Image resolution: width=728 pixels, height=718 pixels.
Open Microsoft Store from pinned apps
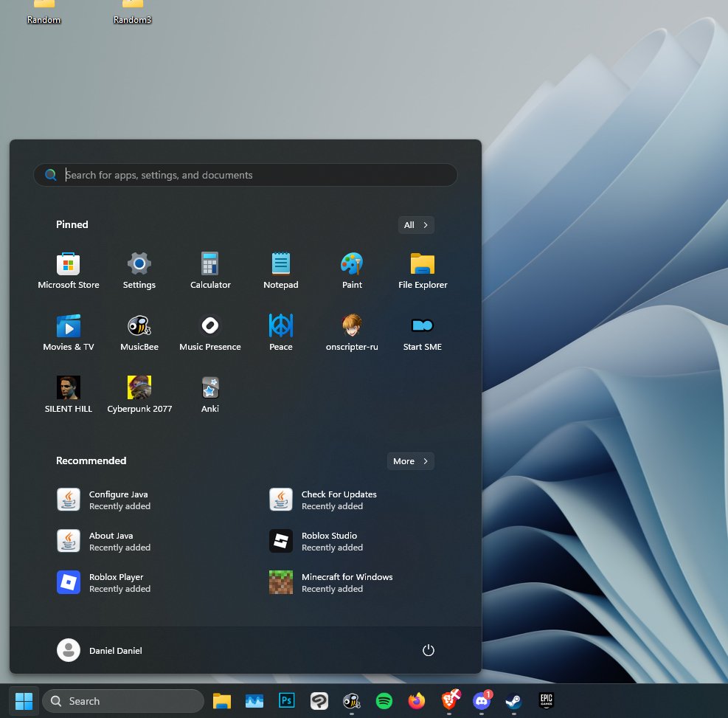click(x=69, y=272)
